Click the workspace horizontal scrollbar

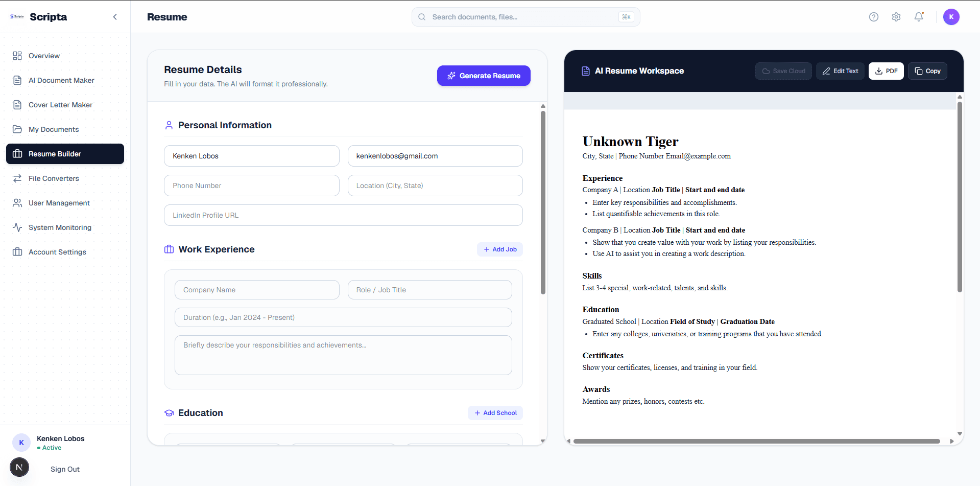[756, 441]
